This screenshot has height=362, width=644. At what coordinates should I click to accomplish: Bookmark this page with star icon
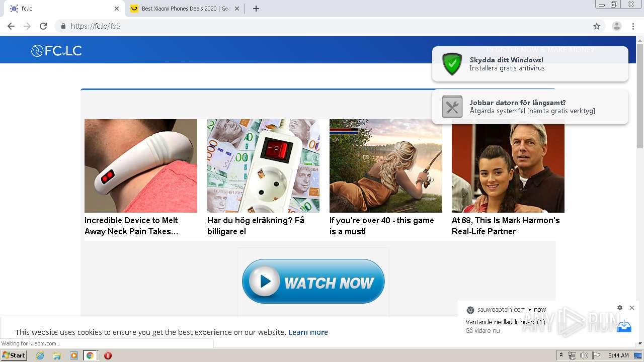597,26
